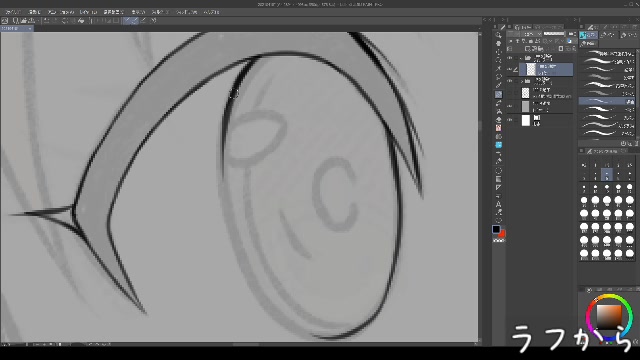Click the Open file icon in command bar
Screen dimensions: 640x360
pyautogui.click(x=24, y=20)
